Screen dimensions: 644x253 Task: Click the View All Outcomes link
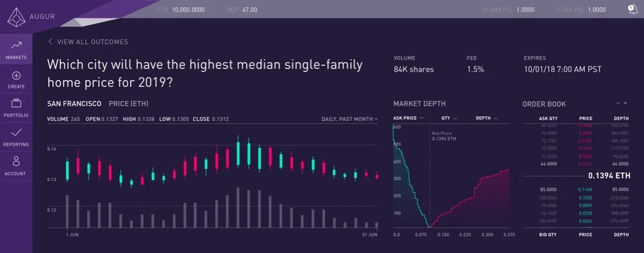(x=92, y=42)
